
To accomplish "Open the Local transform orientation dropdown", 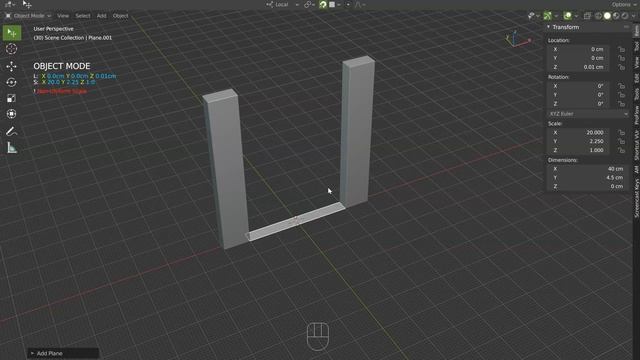I will pyautogui.click(x=282, y=4).
